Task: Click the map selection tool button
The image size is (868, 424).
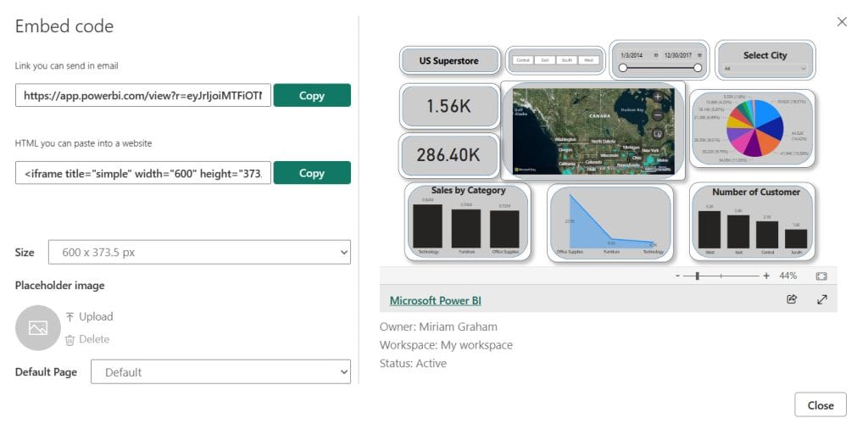Action: click(x=658, y=133)
